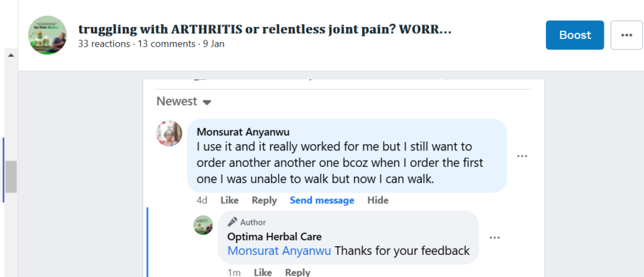The width and height of the screenshot is (644, 277).
Task: Open the post thumbnail image
Action: pos(48,35)
